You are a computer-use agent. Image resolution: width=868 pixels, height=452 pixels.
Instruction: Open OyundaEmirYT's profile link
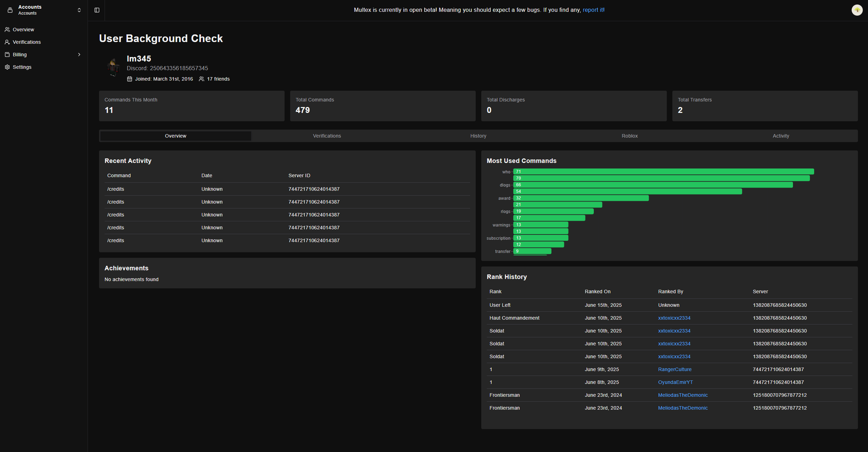pyautogui.click(x=675, y=382)
